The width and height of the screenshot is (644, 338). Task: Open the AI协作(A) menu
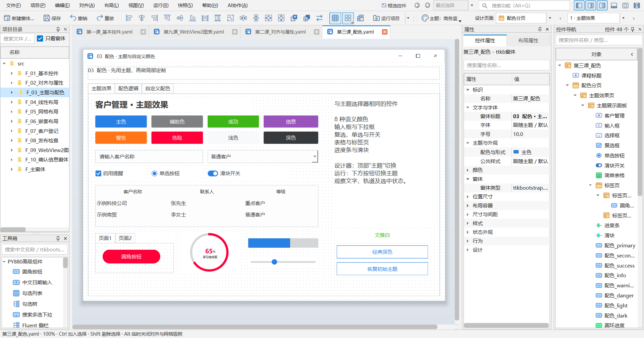coord(237,5)
